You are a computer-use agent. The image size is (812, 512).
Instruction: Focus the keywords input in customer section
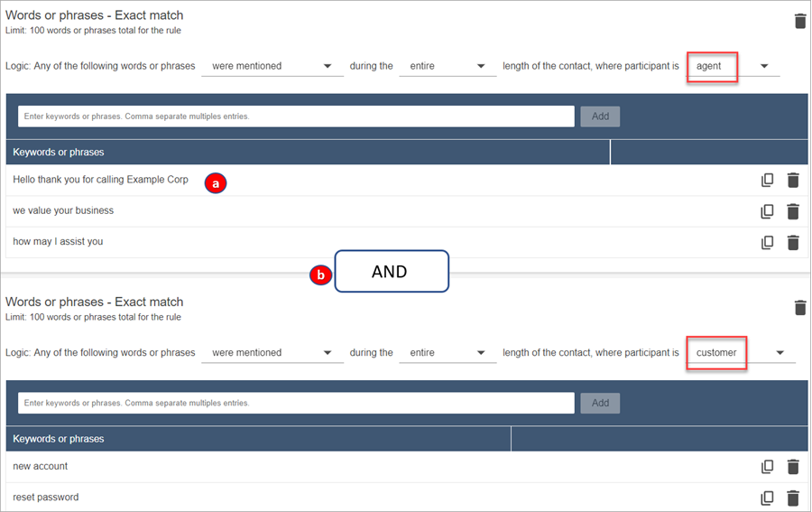[296, 403]
